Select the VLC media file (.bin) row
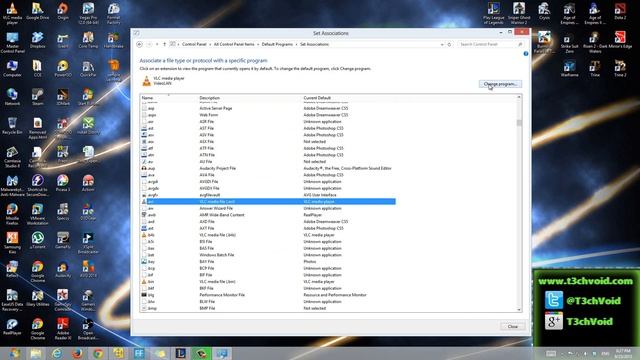 tap(268, 282)
